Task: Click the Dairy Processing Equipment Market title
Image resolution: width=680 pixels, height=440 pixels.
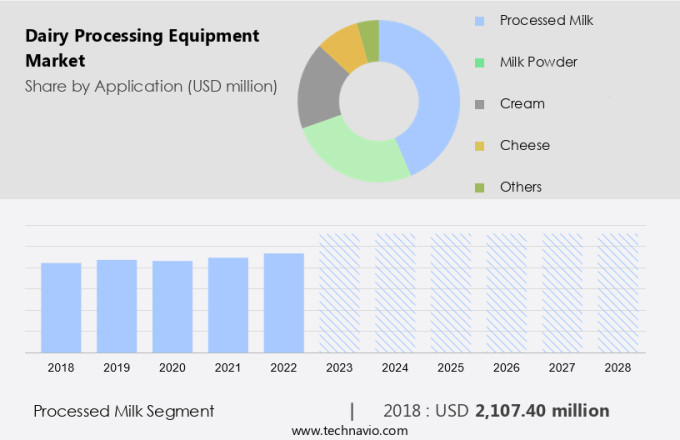Action: pos(142,48)
